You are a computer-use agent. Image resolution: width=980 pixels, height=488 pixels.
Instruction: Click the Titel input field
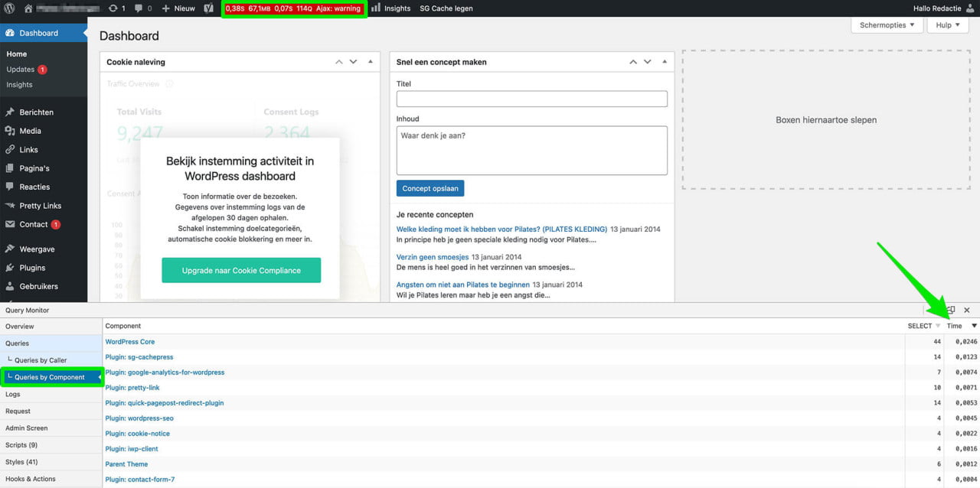tap(531, 98)
